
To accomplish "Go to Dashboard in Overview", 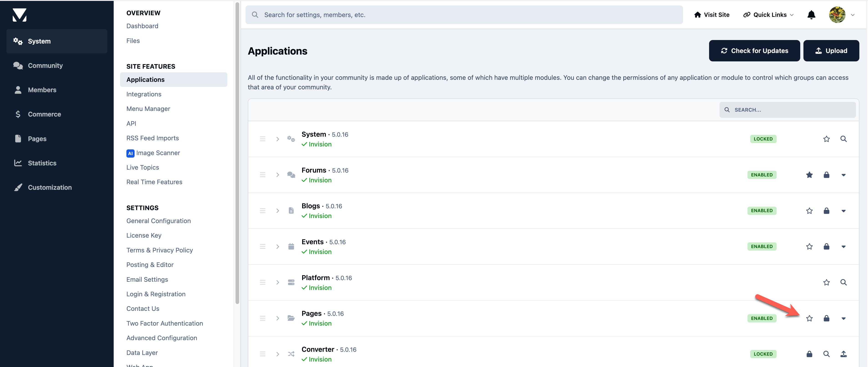I will 142,26.
